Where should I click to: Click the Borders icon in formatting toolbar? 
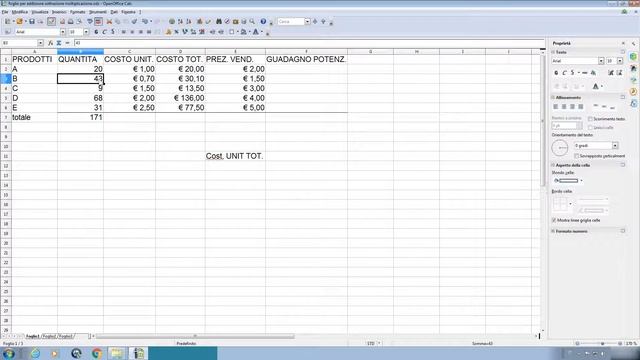(x=231, y=32)
